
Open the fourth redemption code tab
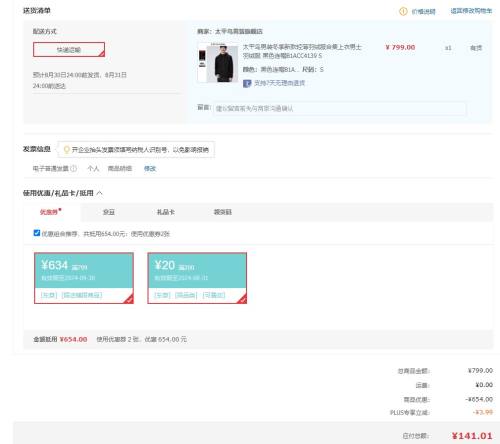(223, 212)
